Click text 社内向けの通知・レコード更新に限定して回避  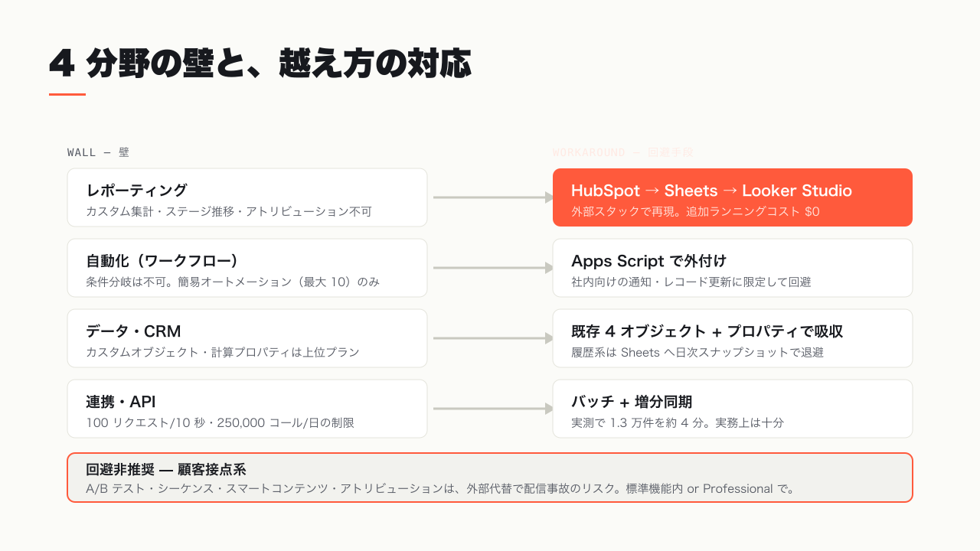tap(691, 282)
